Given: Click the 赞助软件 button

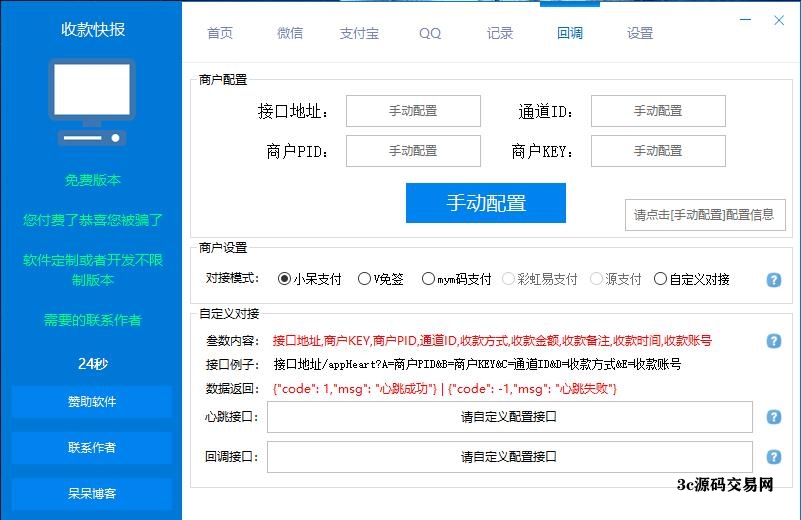Looking at the screenshot, I should pos(92,401).
